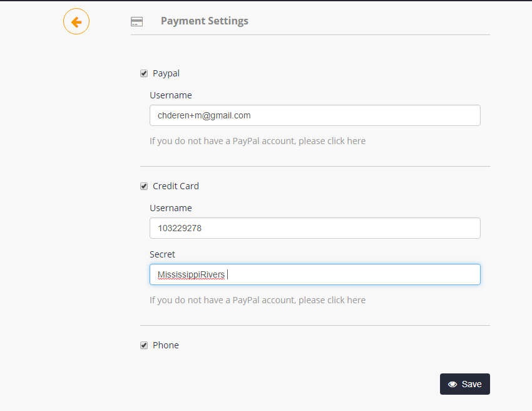Go back using the orange arrow icon
The width and height of the screenshot is (532, 411).
76,22
